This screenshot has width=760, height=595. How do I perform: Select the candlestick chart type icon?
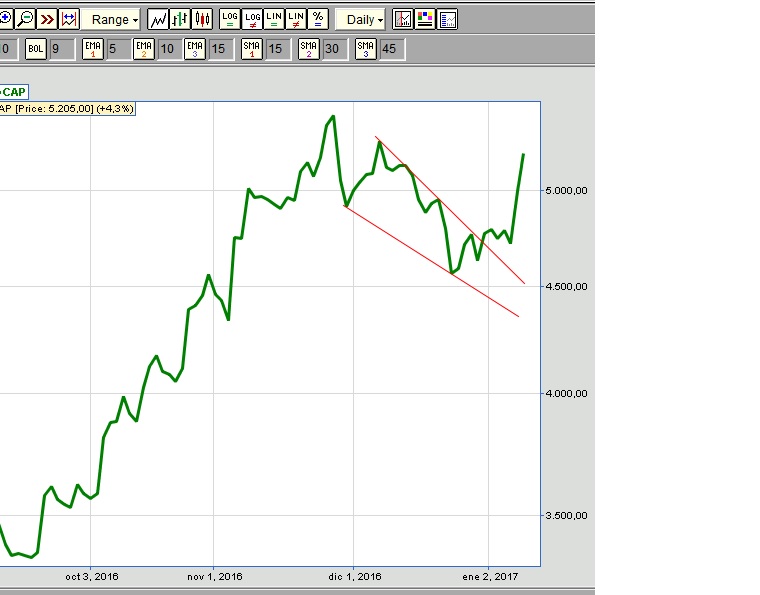[202, 19]
